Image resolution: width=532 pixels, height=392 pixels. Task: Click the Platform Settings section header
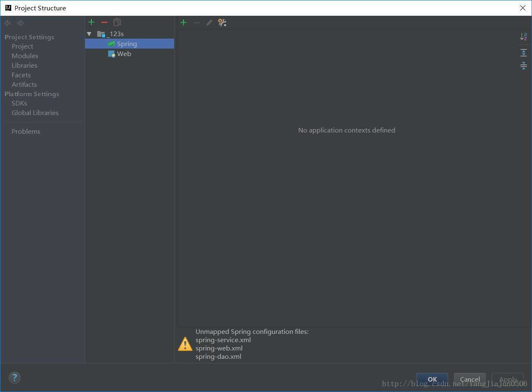pos(32,94)
